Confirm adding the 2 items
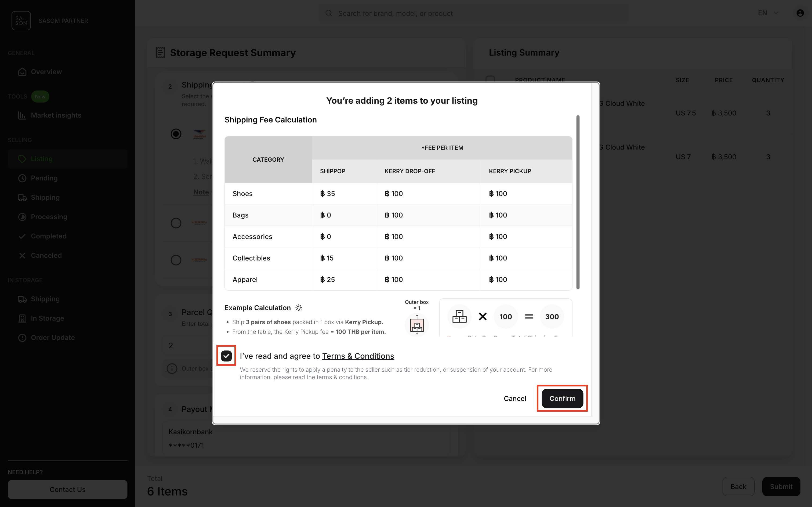Image resolution: width=812 pixels, height=507 pixels. click(x=562, y=398)
